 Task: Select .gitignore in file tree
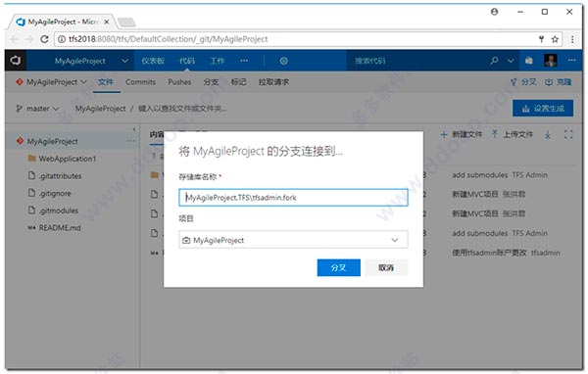54,194
